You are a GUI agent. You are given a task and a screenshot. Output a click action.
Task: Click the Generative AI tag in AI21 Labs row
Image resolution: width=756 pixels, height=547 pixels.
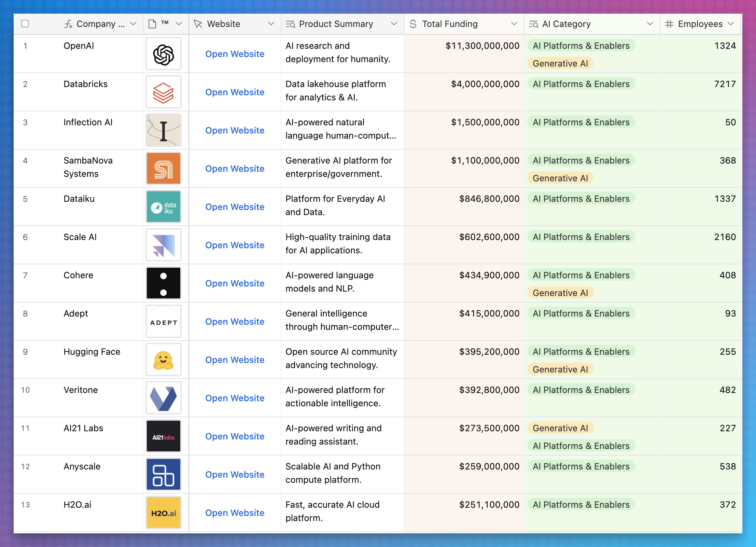click(560, 428)
